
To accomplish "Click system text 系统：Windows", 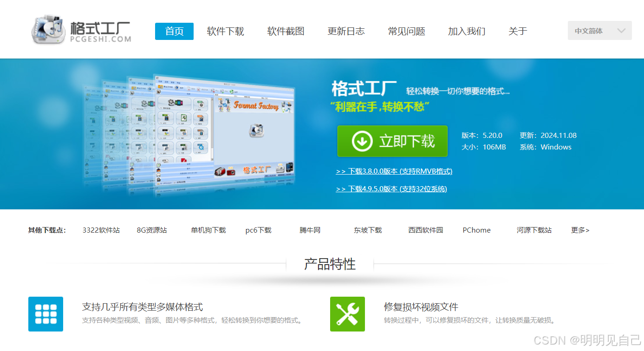I will (546, 147).
